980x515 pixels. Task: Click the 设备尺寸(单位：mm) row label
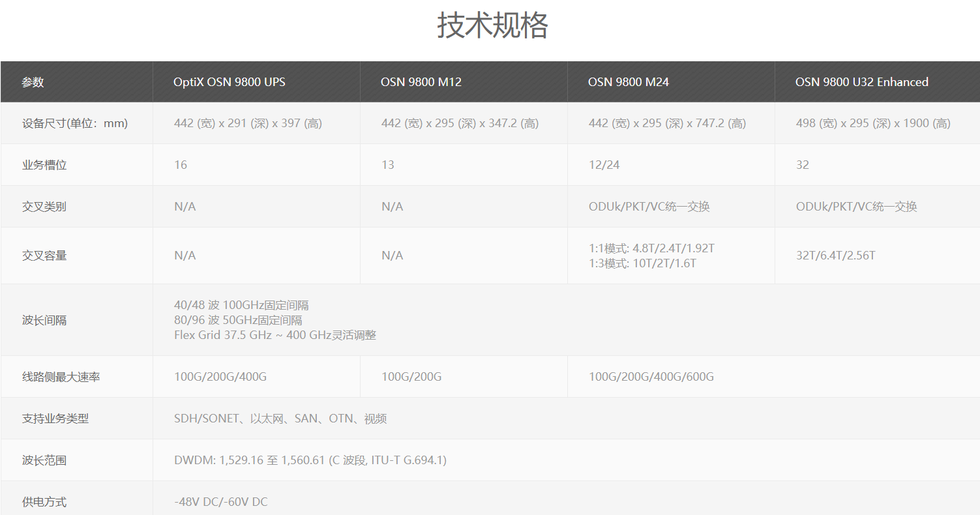pos(75,123)
